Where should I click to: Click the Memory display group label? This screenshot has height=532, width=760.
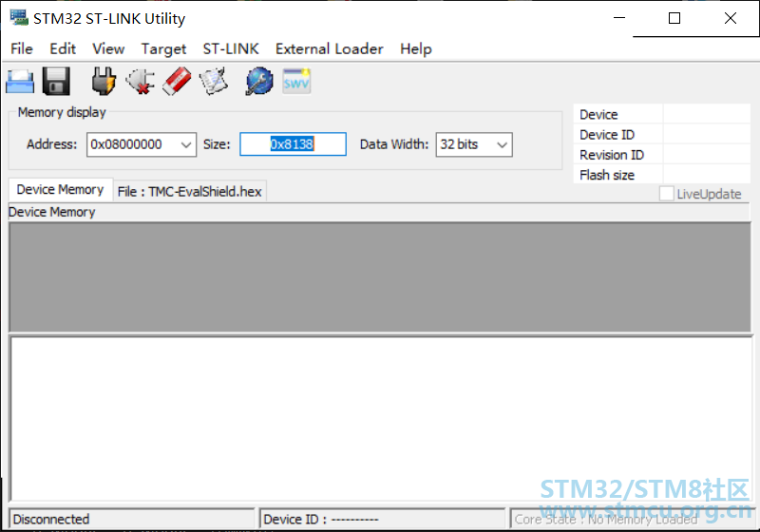click(62, 112)
